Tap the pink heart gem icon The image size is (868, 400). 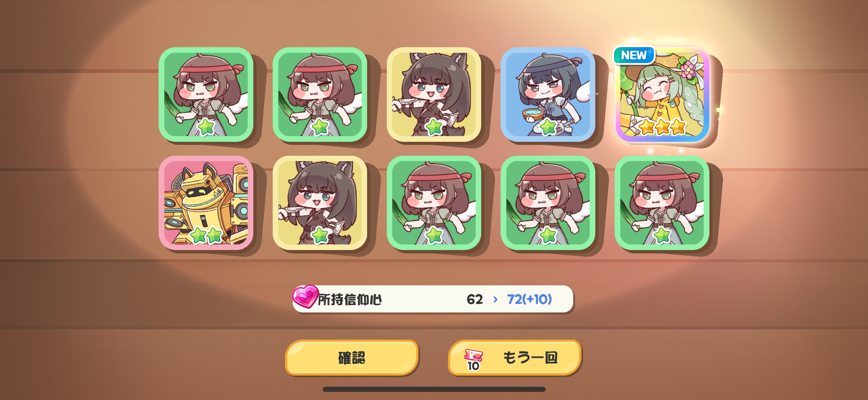pos(305,297)
